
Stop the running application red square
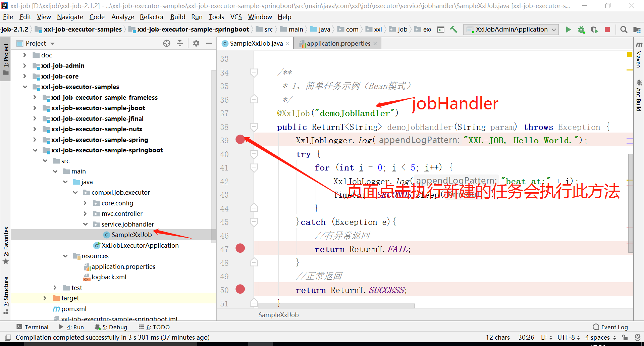607,30
